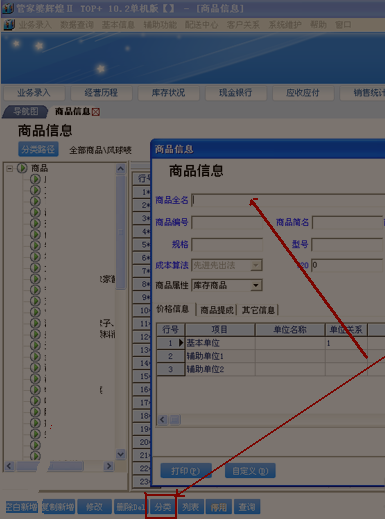The image size is (385, 519).
Task: Click the tree panel scroll-up arrow
Action: (121, 169)
